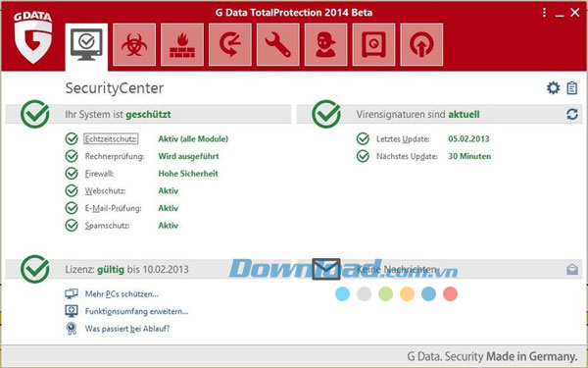Click the large system protected checkmark

click(35, 114)
